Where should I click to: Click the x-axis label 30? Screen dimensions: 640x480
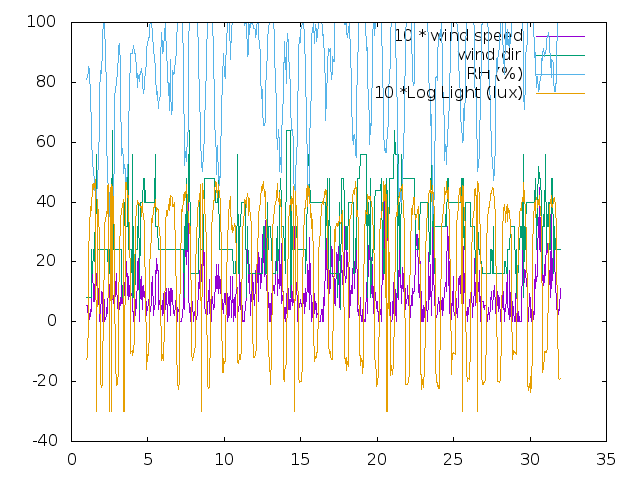(x=530, y=460)
